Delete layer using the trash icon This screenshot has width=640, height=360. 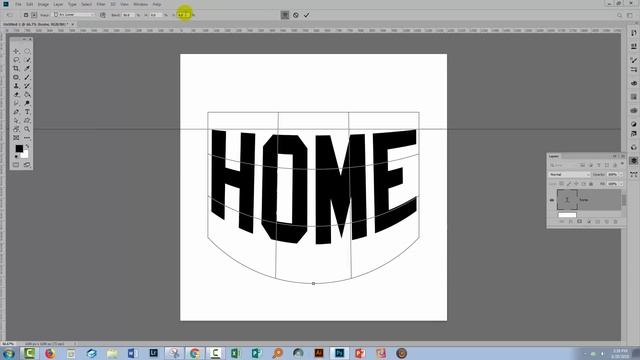point(615,222)
